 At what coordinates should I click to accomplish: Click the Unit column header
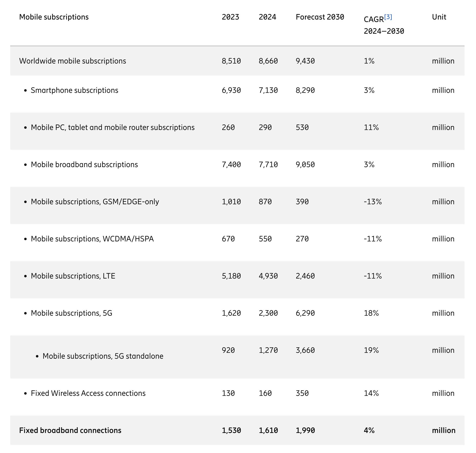coord(439,17)
